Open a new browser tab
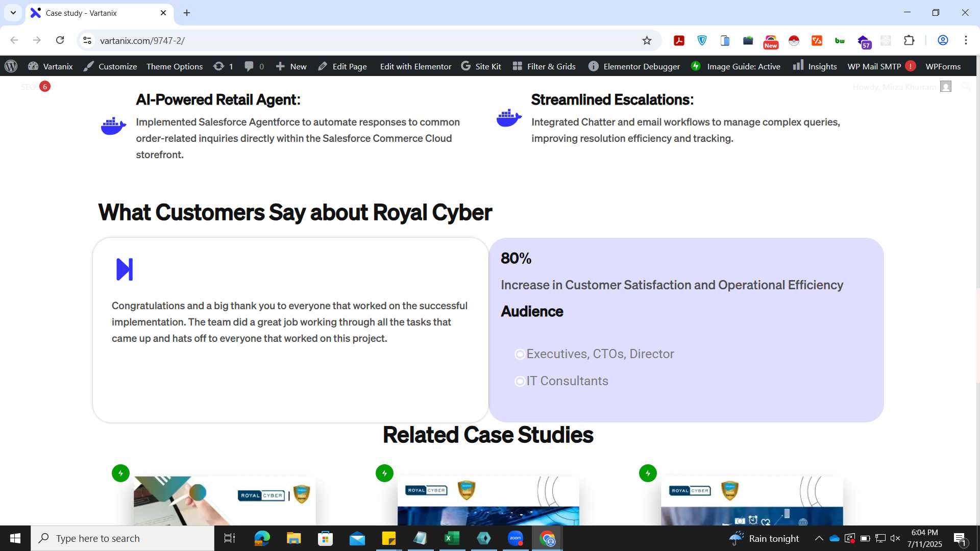Screen dimensions: 980x551 (187, 13)
